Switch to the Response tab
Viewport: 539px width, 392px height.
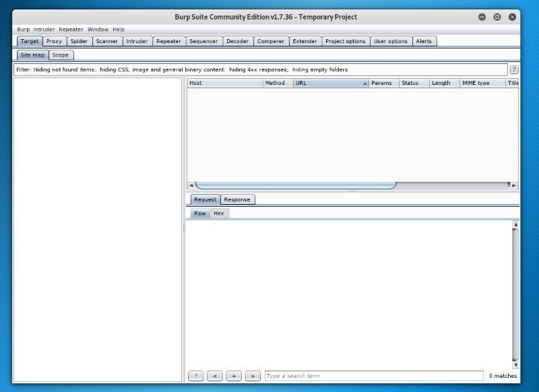point(237,199)
